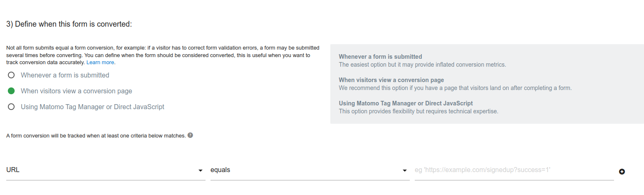Click the 'Whenever a form is submitted' option label
The width and height of the screenshot is (644, 195).
(x=65, y=75)
